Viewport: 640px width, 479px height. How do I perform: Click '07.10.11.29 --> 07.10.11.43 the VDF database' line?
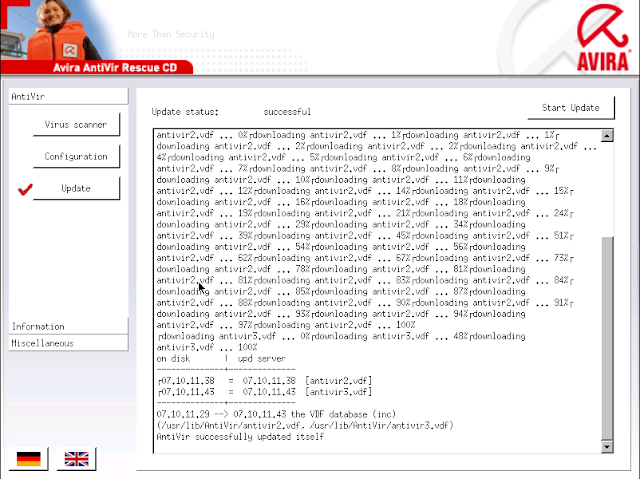click(276, 415)
